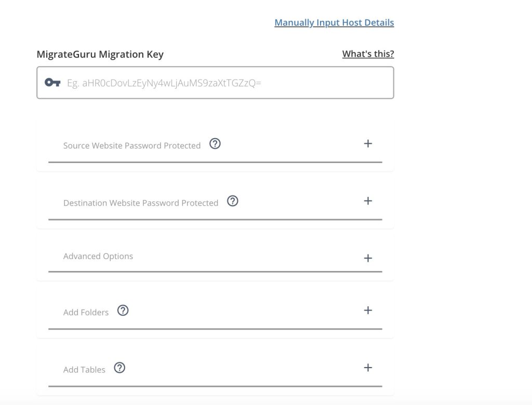Open help icon beside Source Website Password Protected
This screenshot has height=405, width=532.
[x=215, y=144]
